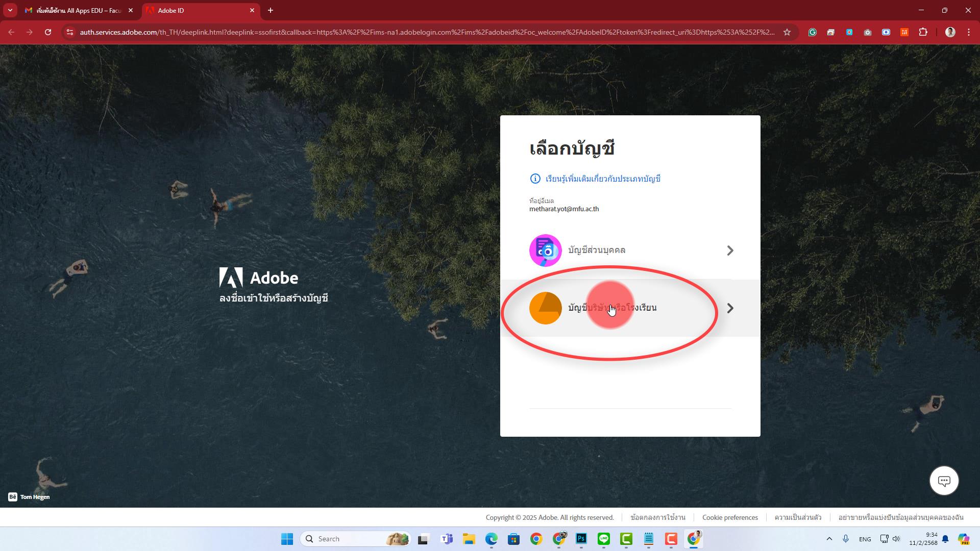Open Chrome without profile badge in taskbar
The width and height of the screenshot is (980, 551).
click(x=536, y=539)
